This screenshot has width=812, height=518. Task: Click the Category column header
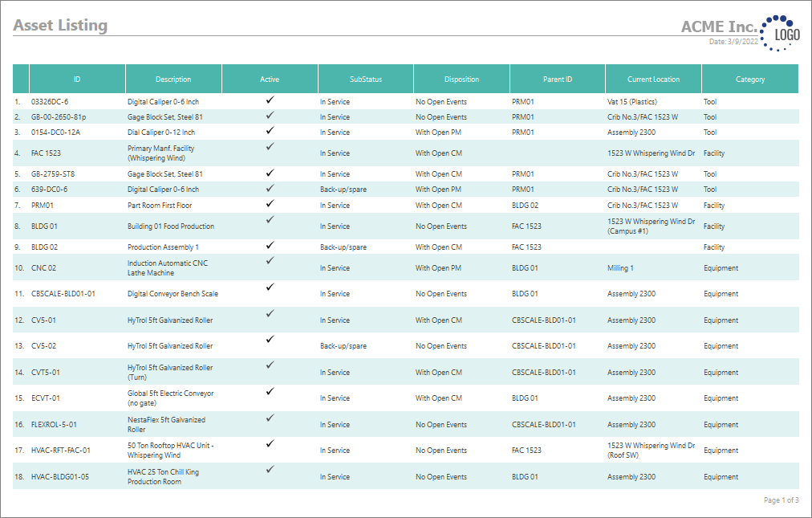(x=750, y=80)
